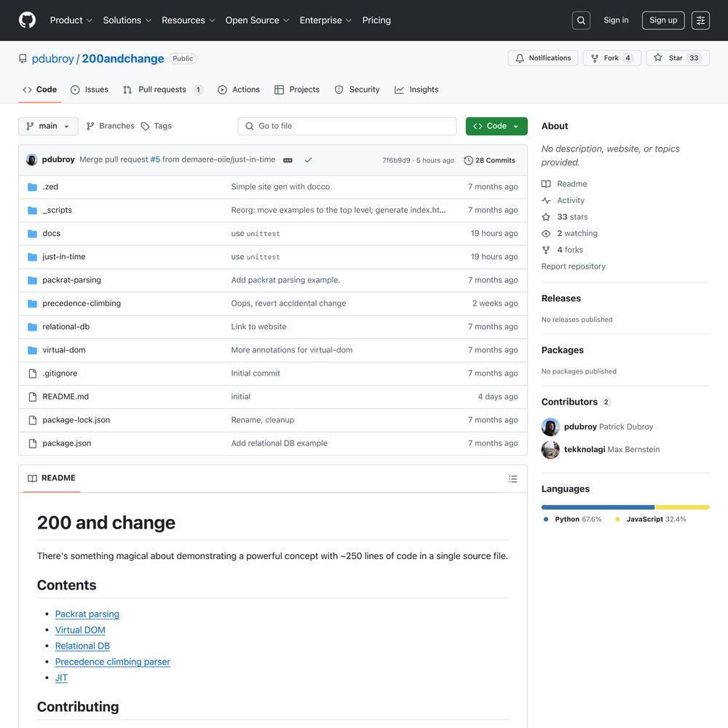Click the Sign up button
Image resolution: width=728 pixels, height=728 pixels.
pyautogui.click(x=663, y=20)
